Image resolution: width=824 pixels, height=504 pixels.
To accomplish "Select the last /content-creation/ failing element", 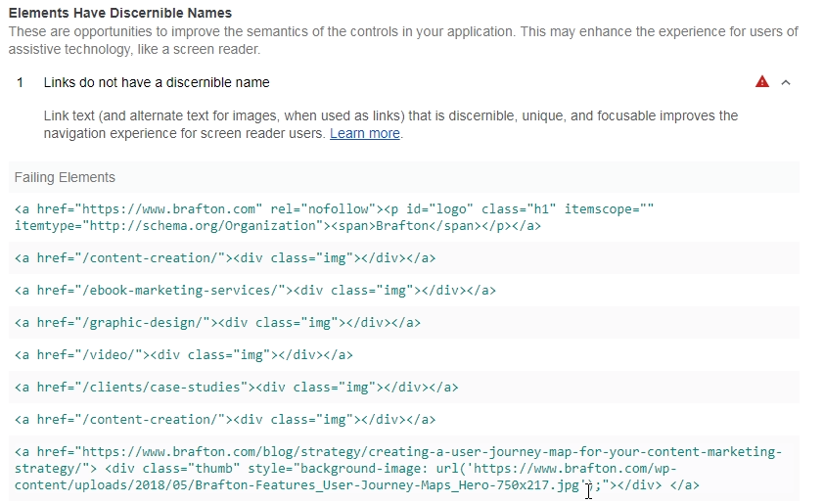I will (225, 419).
